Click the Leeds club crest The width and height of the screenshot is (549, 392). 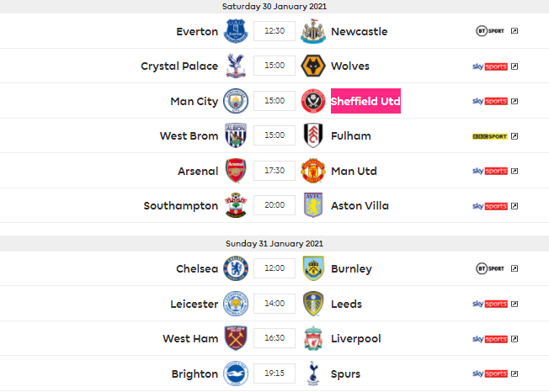[314, 304]
